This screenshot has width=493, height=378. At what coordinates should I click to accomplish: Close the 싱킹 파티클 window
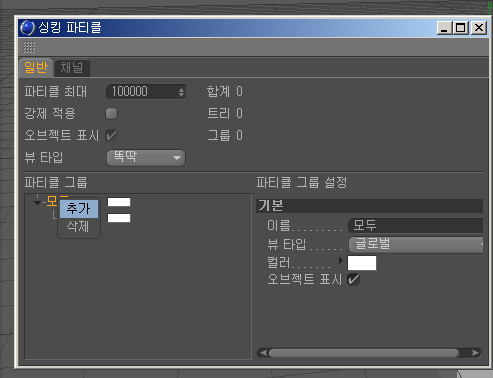click(479, 28)
